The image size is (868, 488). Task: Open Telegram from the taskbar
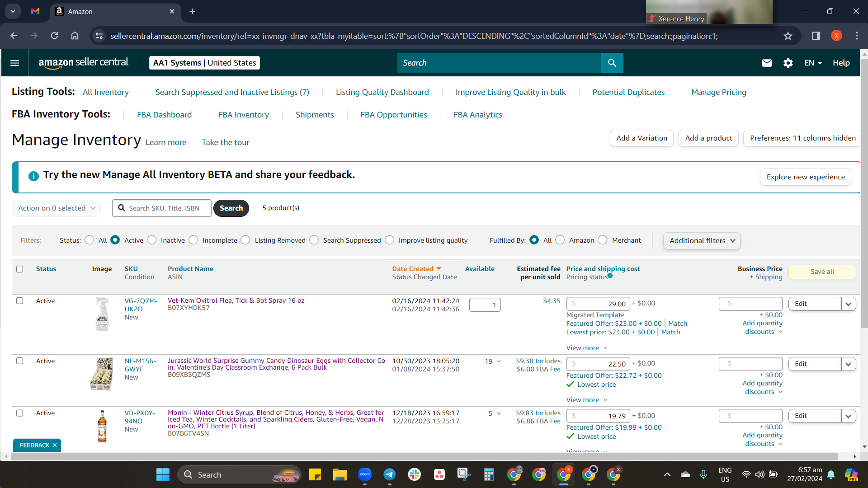pos(389,474)
